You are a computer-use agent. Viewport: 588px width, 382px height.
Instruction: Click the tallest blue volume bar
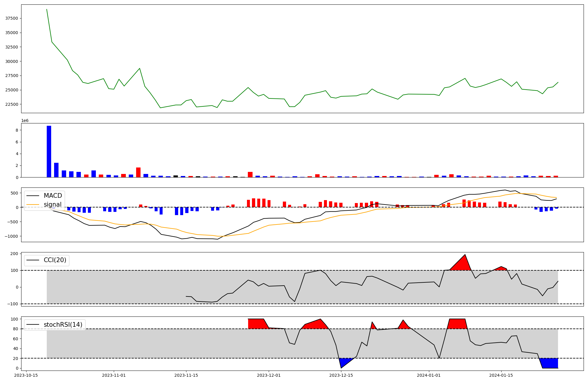click(49, 152)
